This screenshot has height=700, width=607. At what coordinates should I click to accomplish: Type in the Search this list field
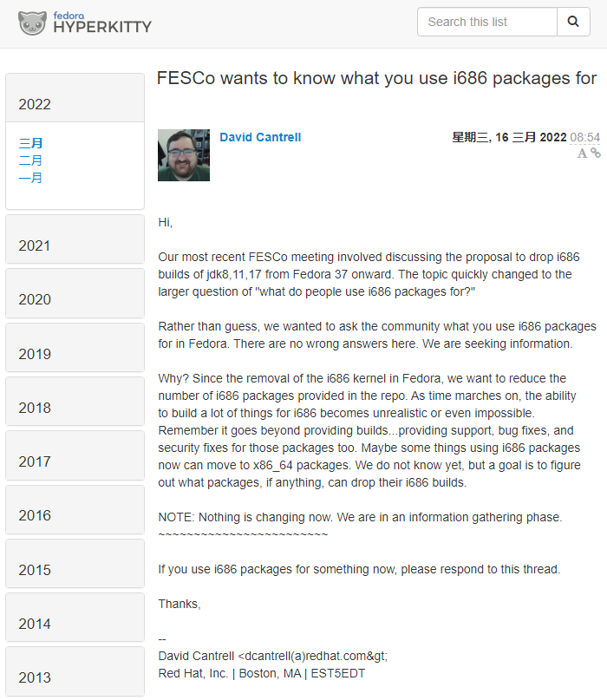tap(486, 22)
